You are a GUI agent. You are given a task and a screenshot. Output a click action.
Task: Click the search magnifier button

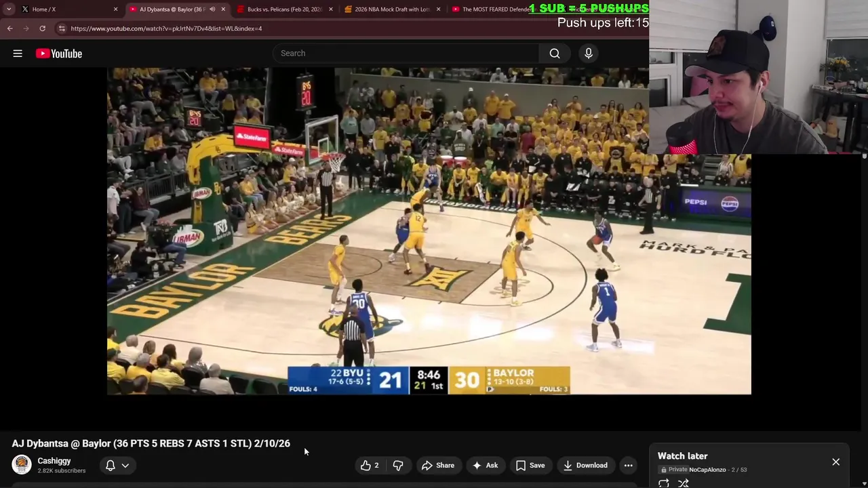(x=555, y=54)
